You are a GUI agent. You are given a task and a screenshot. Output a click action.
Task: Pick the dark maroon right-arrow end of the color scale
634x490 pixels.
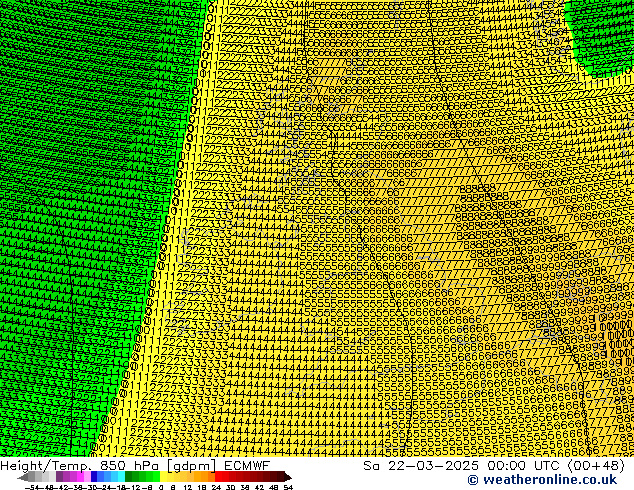[288, 477]
